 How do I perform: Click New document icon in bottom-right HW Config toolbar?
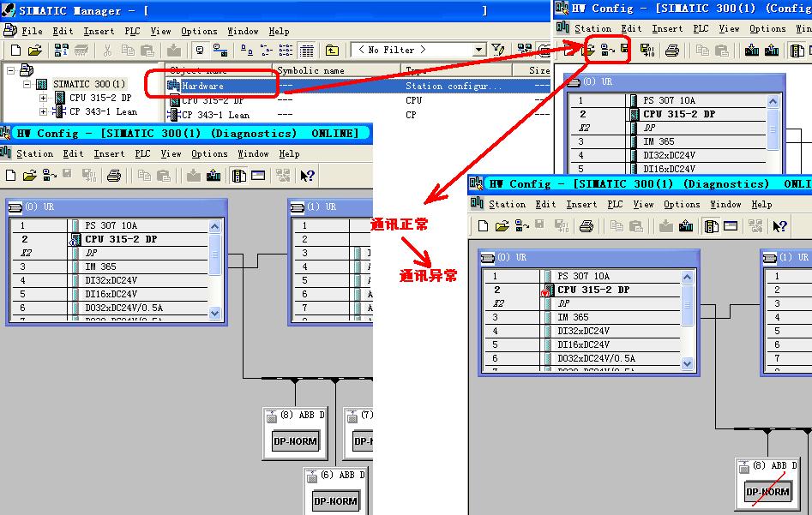[483, 226]
